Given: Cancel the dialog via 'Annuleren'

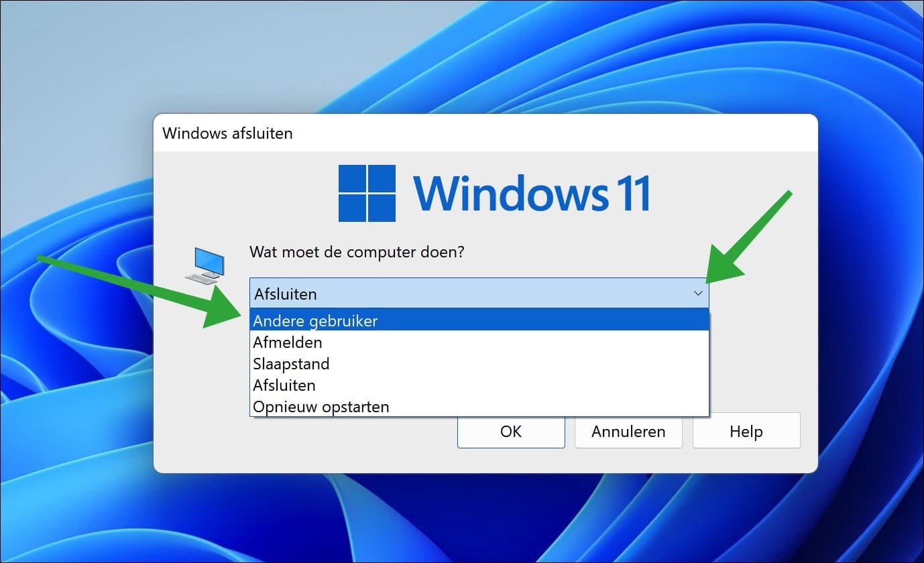Looking at the screenshot, I should (x=628, y=432).
